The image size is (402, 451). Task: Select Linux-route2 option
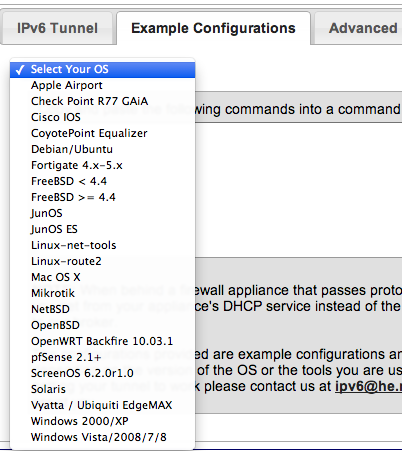[x=102, y=261]
